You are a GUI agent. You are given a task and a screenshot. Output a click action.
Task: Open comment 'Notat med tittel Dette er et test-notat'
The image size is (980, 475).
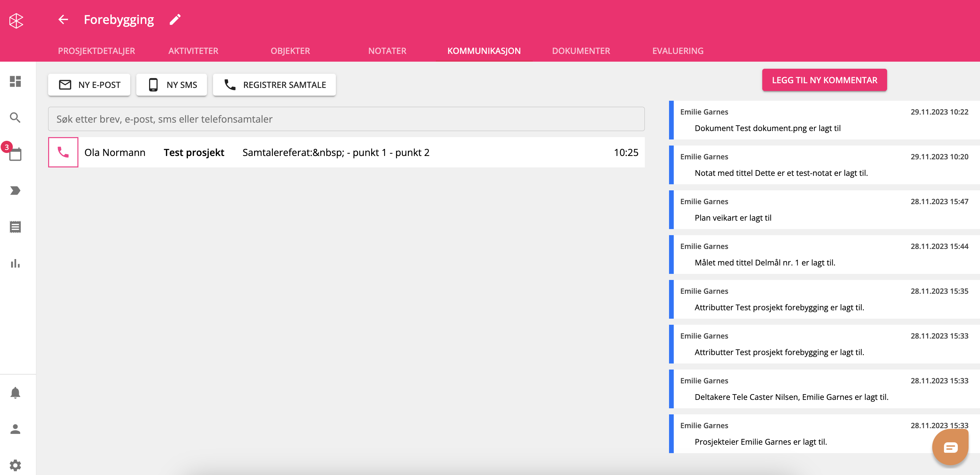click(x=824, y=165)
